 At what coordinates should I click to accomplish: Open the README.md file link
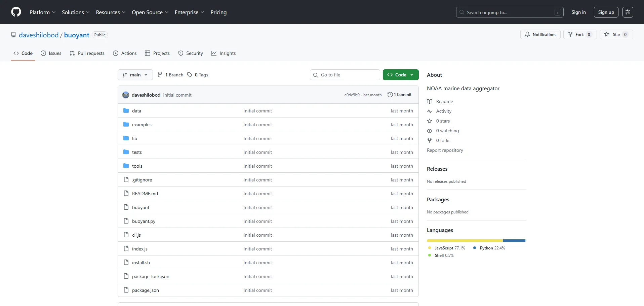pos(145,194)
